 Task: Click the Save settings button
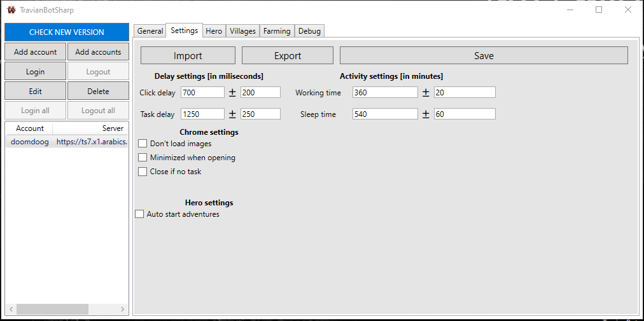click(484, 55)
